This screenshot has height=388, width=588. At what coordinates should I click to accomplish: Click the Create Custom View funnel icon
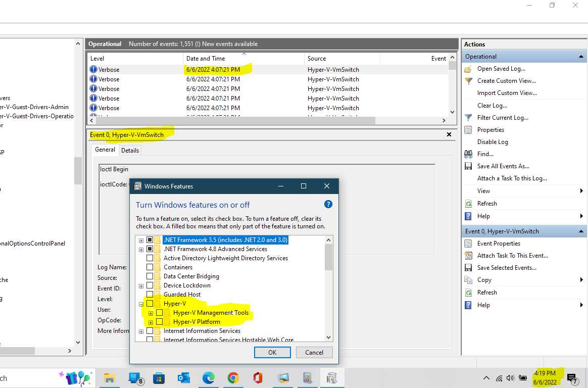click(x=468, y=81)
